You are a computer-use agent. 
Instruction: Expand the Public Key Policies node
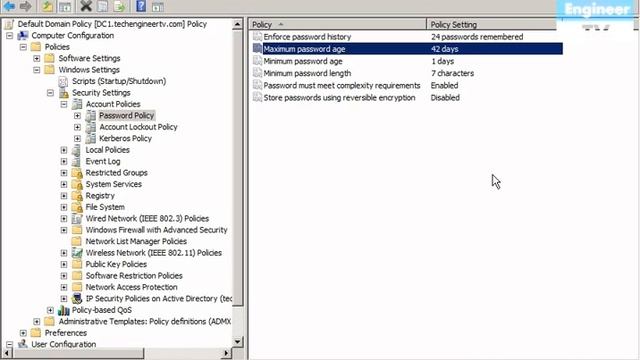pyautogui.click(x=64, y=264)
